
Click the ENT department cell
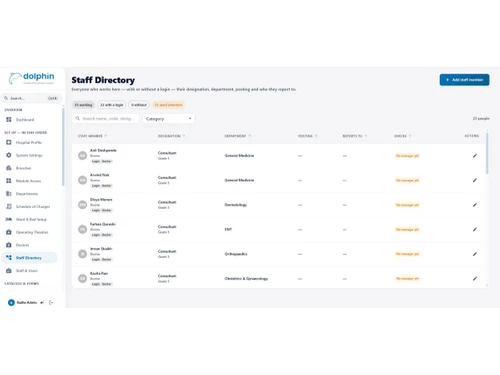click(228, 229)
